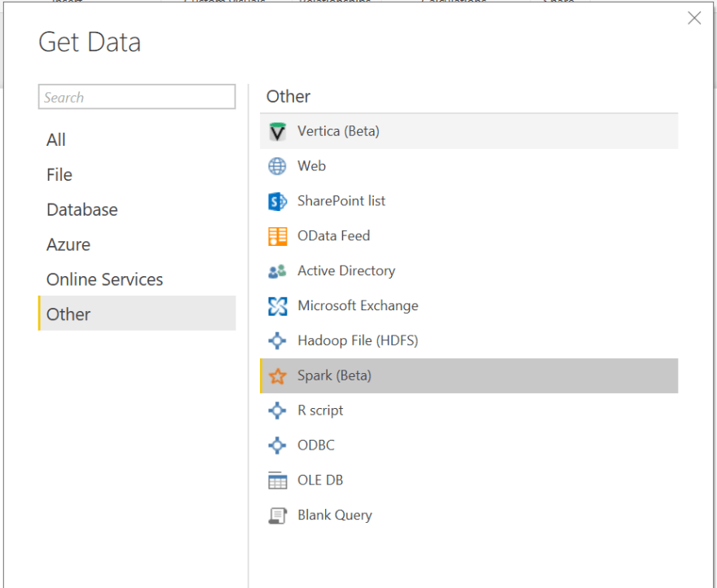This screenshot has width=717, height=588.
Task: Choose the Blank Query text label
Action: point(334,516)
